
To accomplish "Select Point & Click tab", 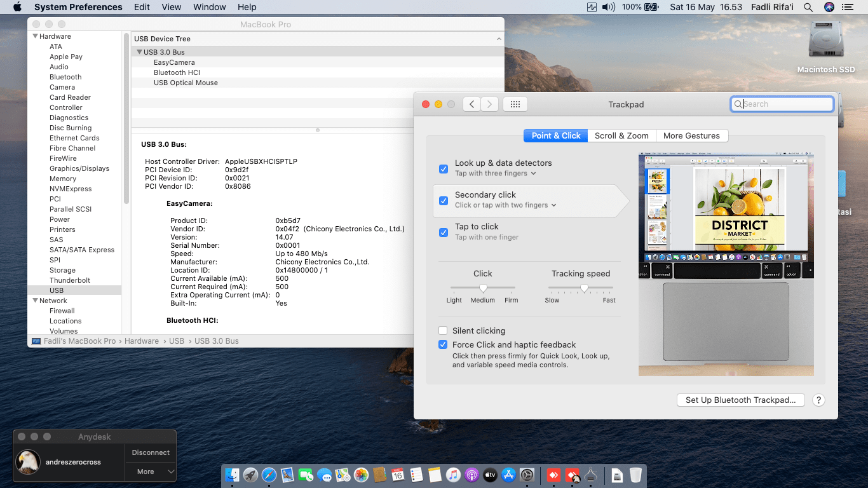I will click(x=556, y=135).
